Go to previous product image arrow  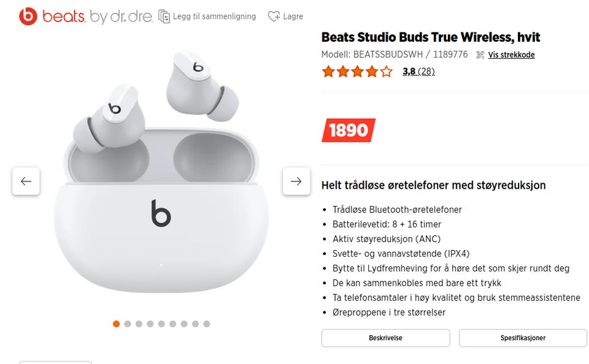click(x=26, y=181)
